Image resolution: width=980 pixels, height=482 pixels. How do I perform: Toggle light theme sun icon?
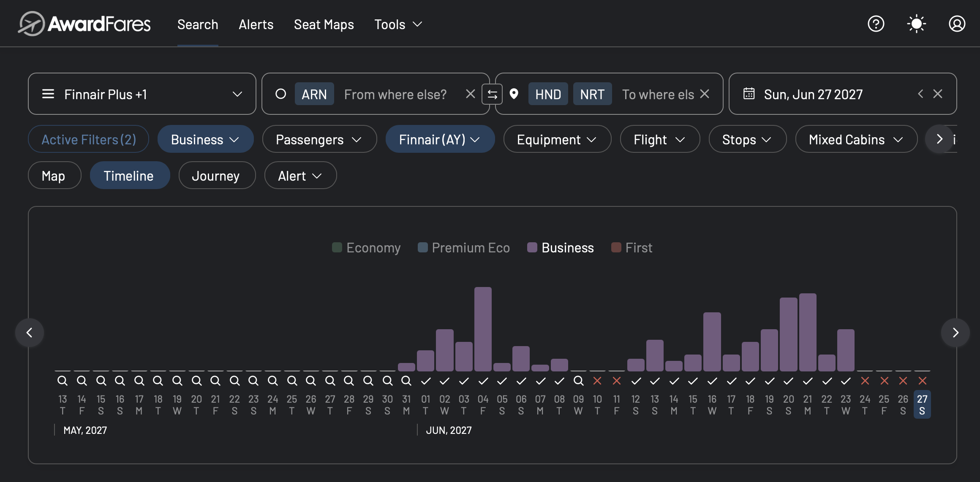pyautogui.click(x=916, y=24)
